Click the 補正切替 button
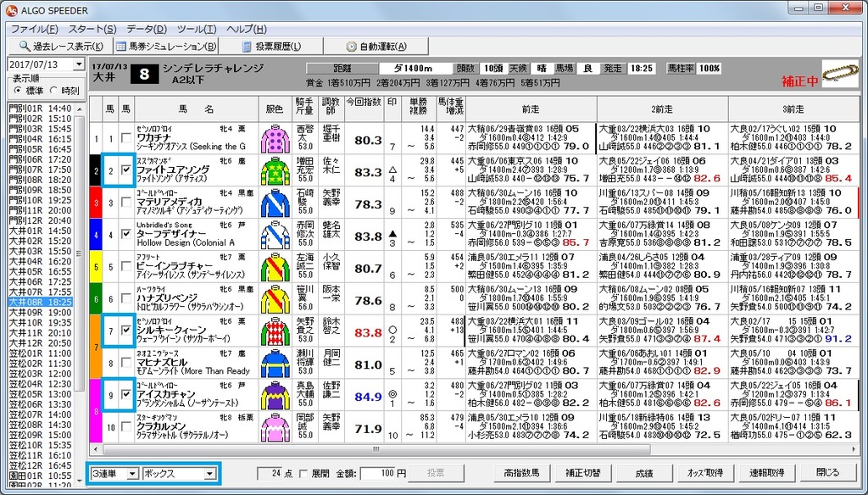Viewport: 868px width, 495px height. [583, 473]
